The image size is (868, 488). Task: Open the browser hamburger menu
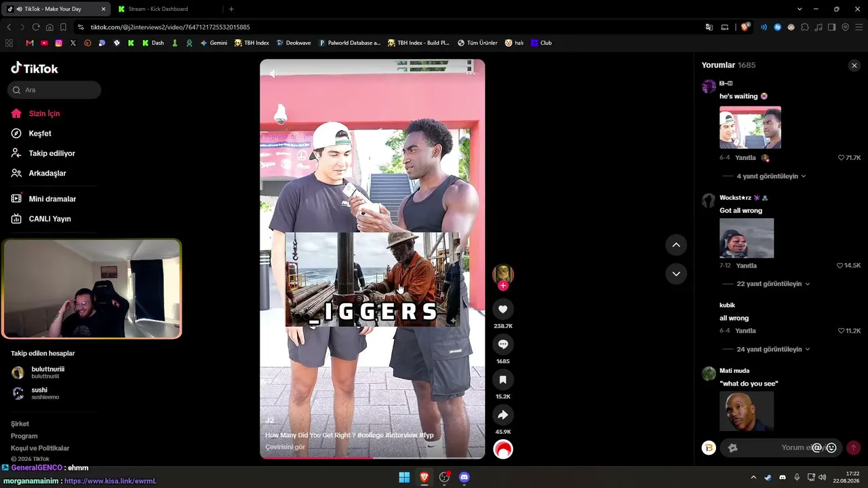point(859,27)
